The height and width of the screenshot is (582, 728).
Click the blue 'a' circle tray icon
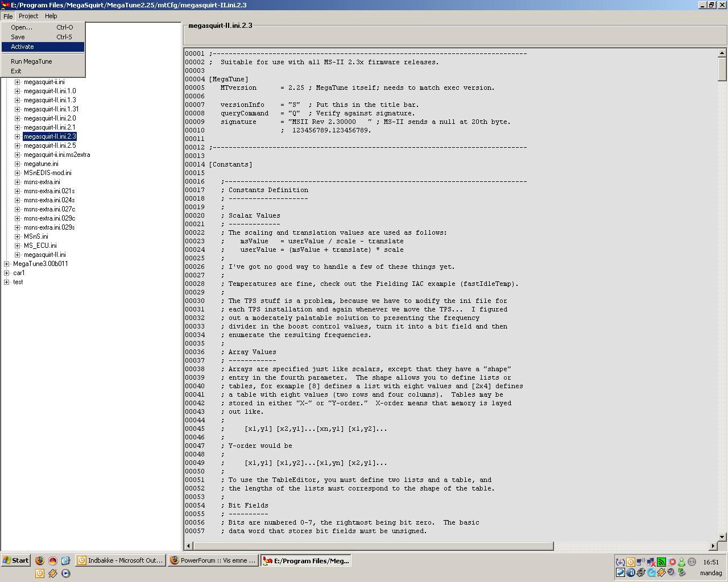point(631,572)
